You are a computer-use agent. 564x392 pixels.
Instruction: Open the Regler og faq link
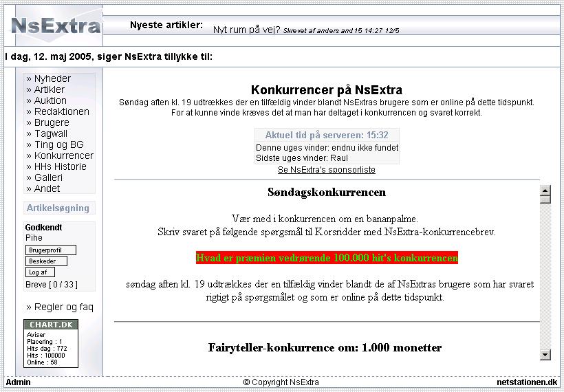tap(63, 307)
